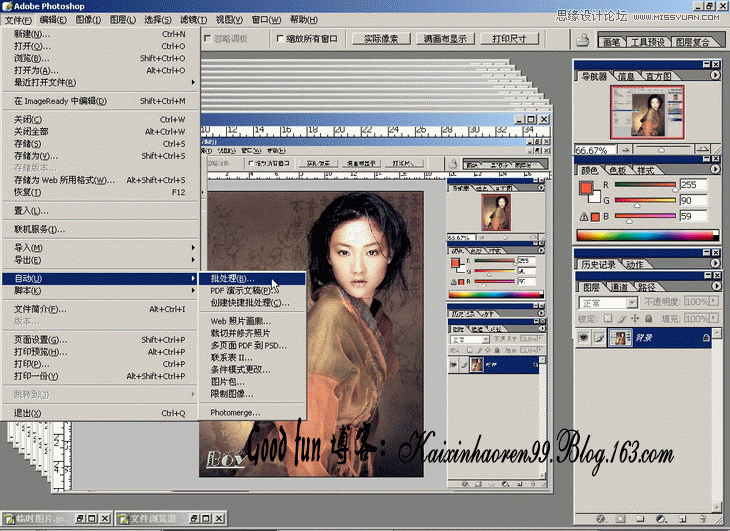
Task: Open the 滤镜 menu in menu bar
Action: click(193, 20)
